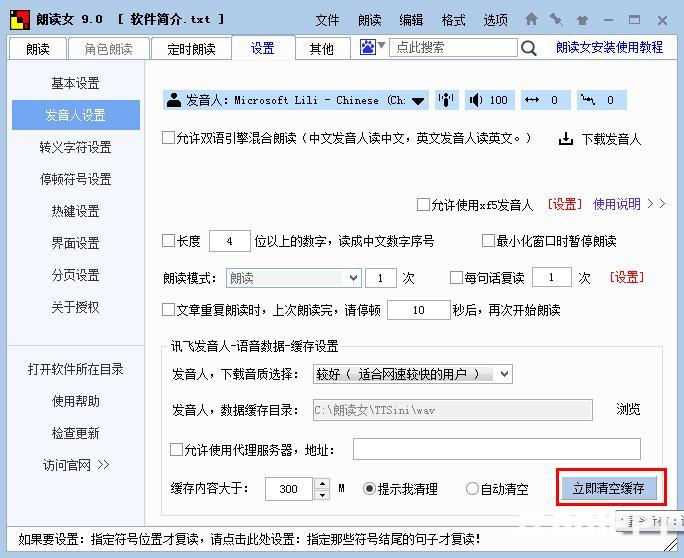Open 界面设置 in sidebar
The width and height of the screenshot is (684, 558).
[x=75, y=243]
